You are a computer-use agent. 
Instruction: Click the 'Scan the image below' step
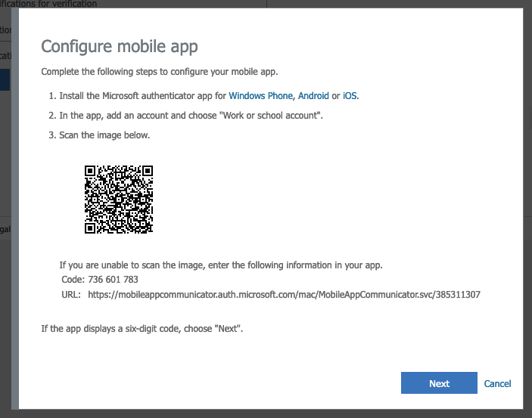(104, 135)
